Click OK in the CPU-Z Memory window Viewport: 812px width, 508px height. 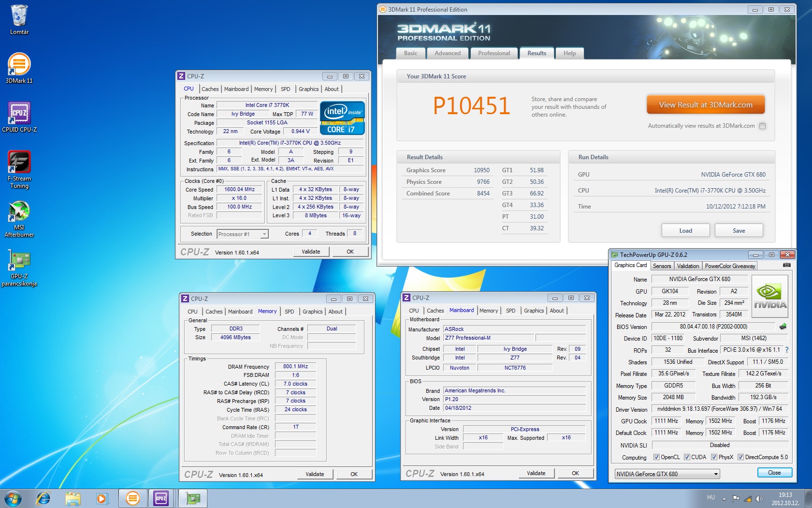tap(354, 474)
